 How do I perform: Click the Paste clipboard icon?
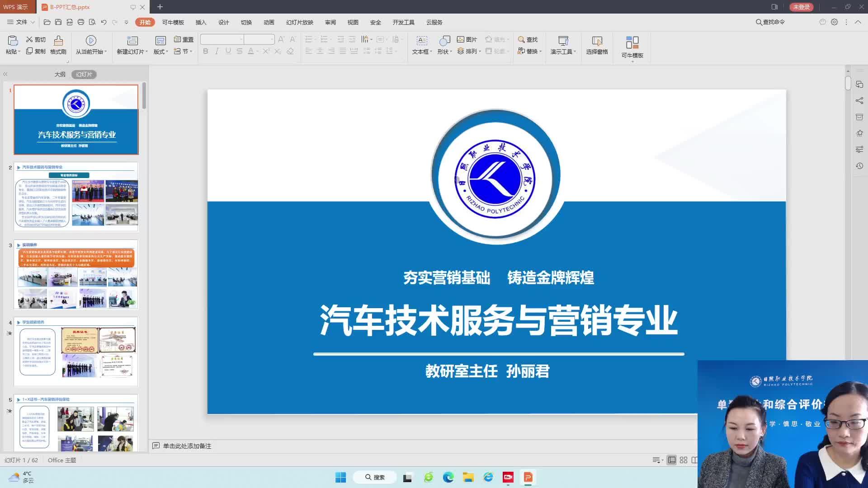click(x=13, y=41)
